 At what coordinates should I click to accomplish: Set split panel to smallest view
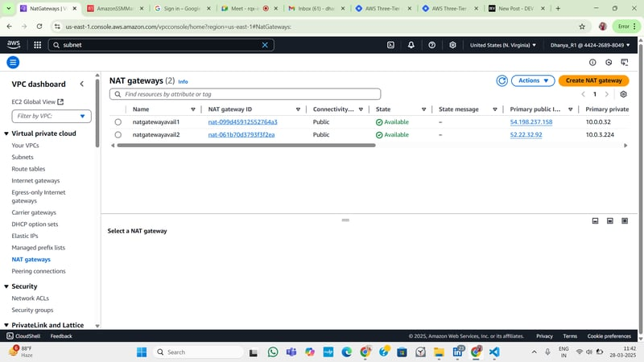coord(595,221)
